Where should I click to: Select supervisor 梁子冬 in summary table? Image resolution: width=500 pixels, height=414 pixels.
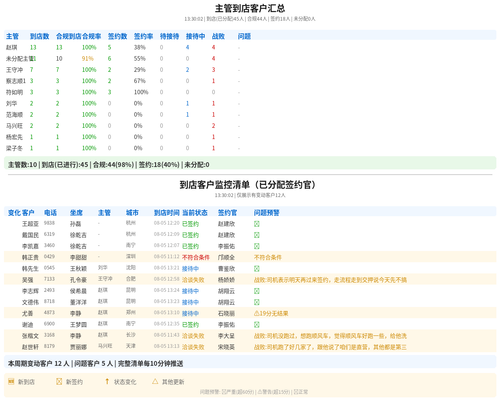click(x=14, y=148)
